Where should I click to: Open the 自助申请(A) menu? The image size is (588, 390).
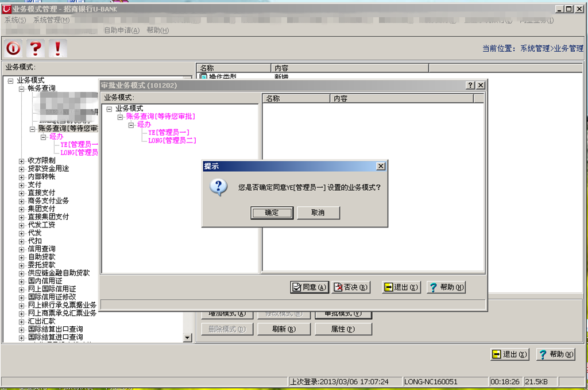(x=122, y=30)
